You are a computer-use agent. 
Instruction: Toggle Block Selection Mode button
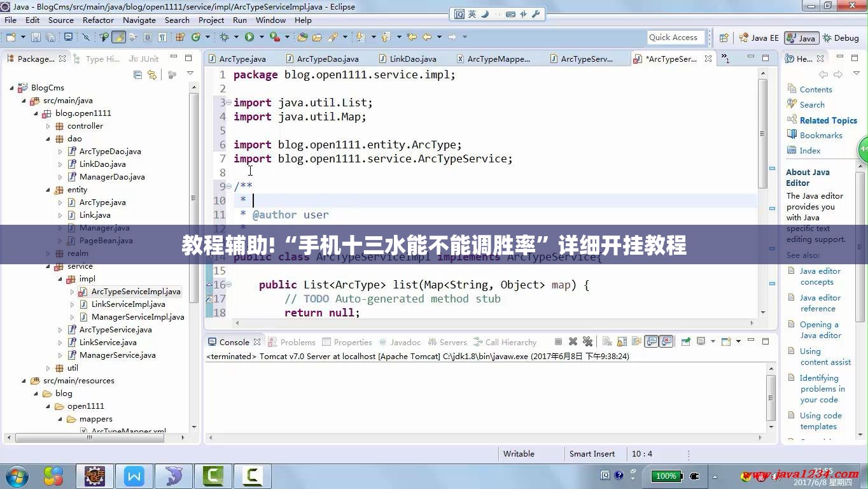click(x=148, y=38)
